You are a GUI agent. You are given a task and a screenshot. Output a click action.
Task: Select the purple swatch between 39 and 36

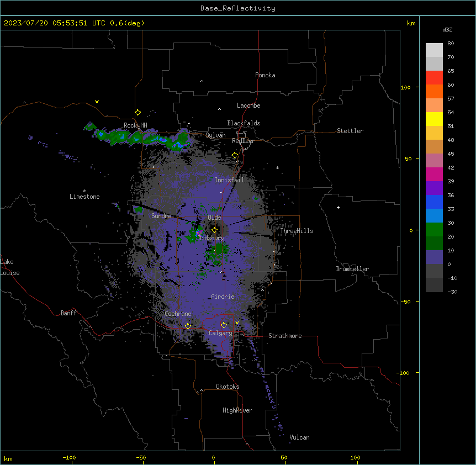[x=434, y=188]
